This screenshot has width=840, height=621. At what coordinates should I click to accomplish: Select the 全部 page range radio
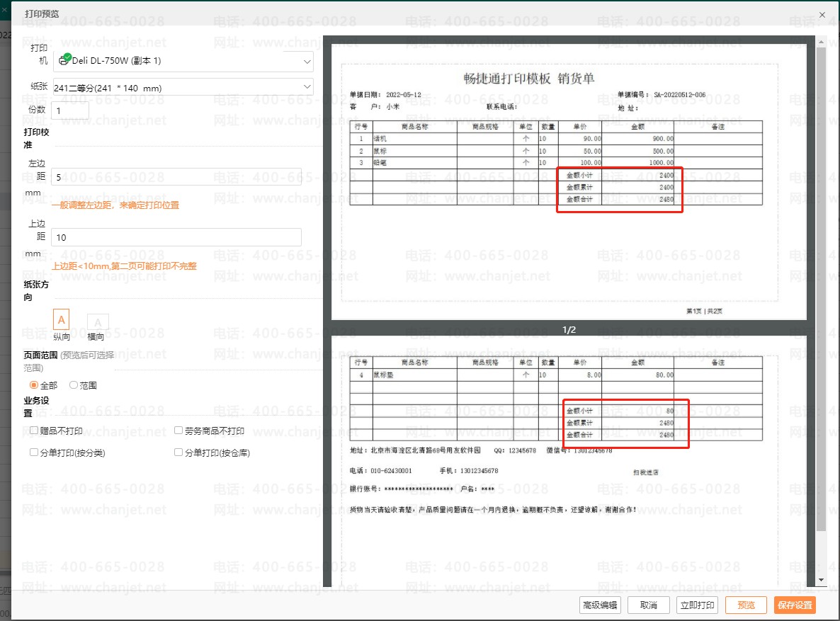coord(34,385)
